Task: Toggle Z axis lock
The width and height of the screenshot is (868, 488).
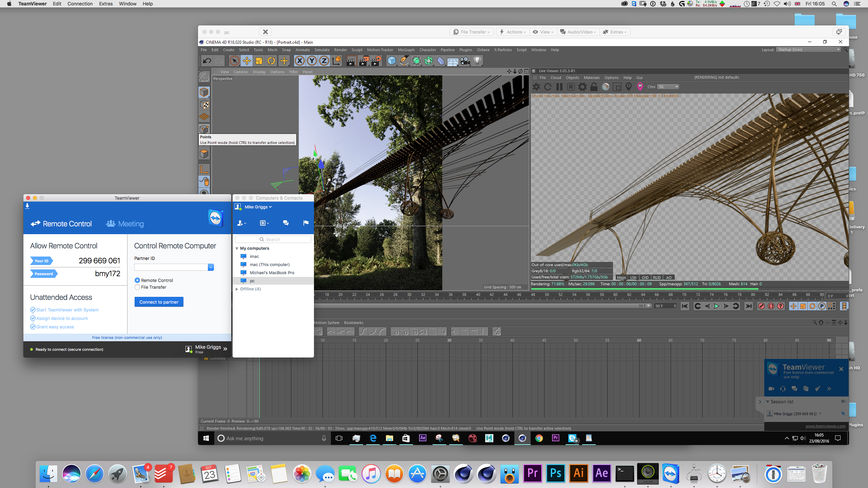Action: click(x=324, y=61)
